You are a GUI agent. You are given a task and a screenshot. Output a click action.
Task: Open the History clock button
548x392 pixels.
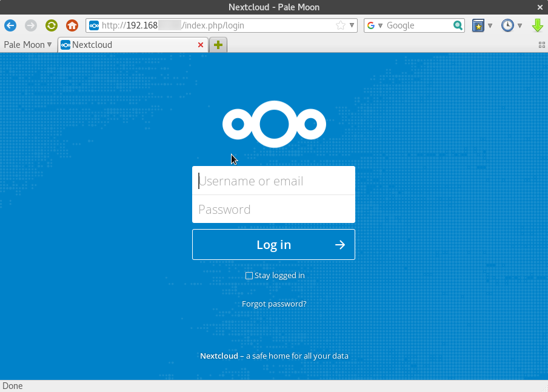point(507,25)
